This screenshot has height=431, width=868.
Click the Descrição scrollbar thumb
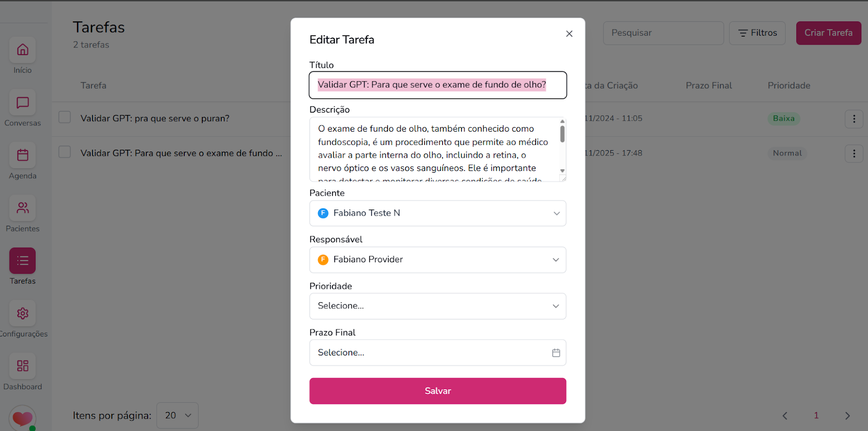562,134
